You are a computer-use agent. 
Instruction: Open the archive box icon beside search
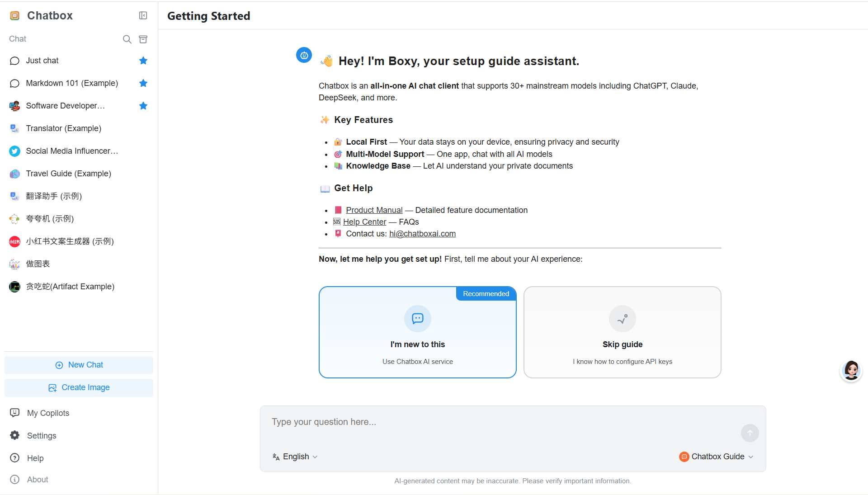[143, 39]
